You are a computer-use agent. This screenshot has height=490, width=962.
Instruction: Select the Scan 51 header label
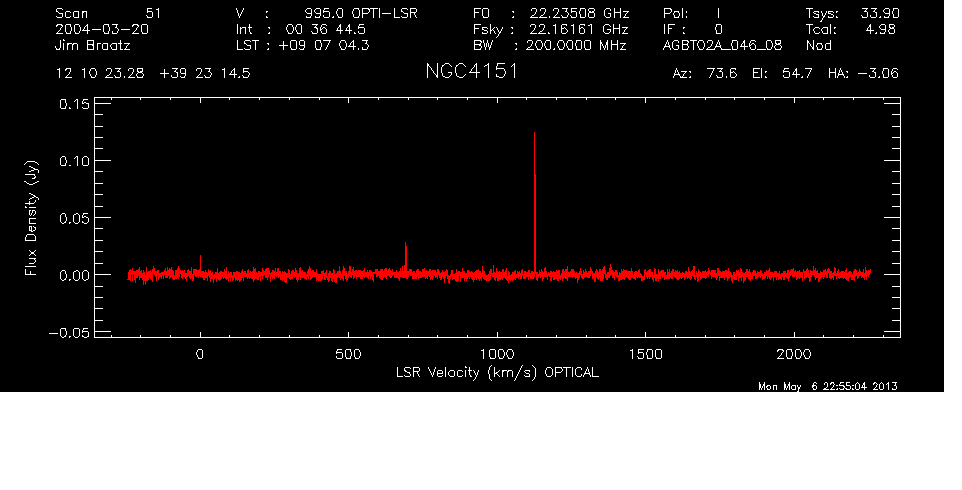[x=109, y=13]
